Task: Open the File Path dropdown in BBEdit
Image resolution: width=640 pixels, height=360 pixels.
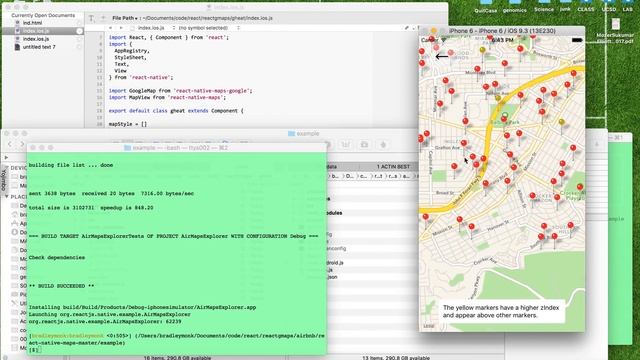Action: point(125,18)
